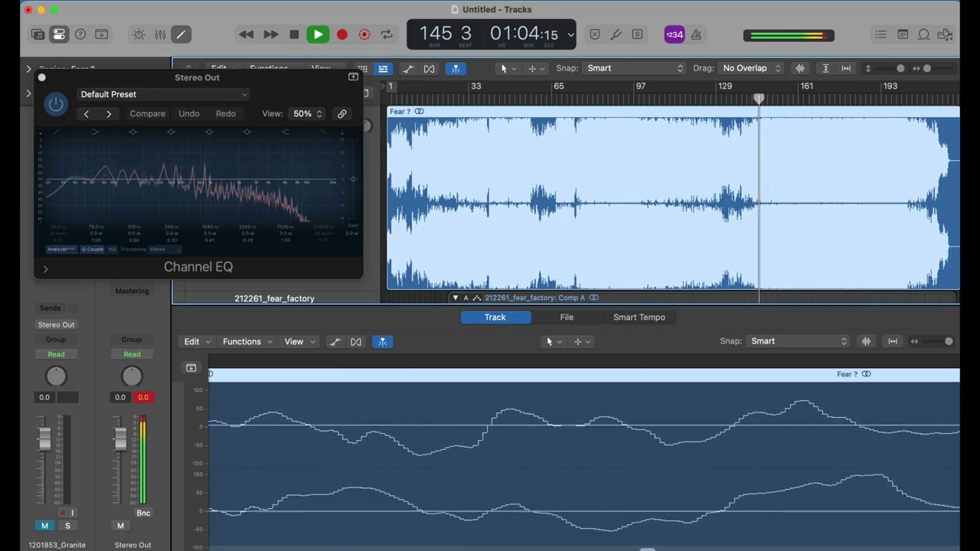Switch to the Track tab

pyautogui.click(x=495, y=317)
